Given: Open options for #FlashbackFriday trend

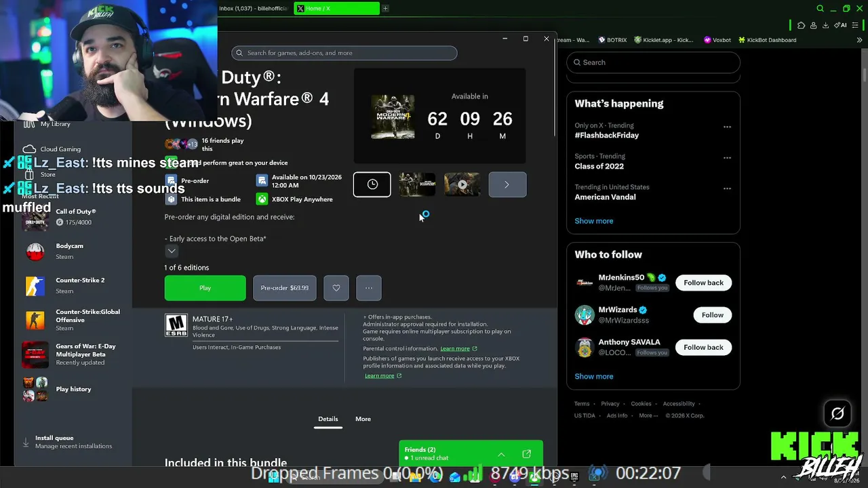Looking at the screenshot, I should (727, 127).
